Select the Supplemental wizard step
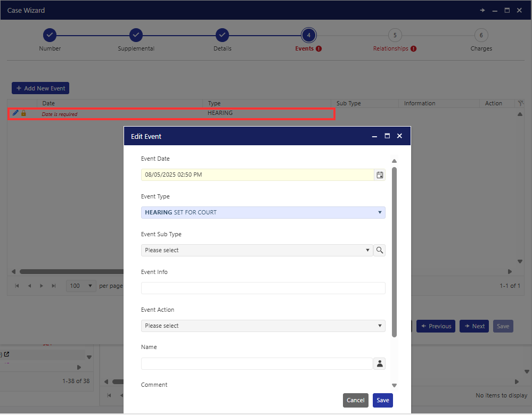 coord(136,36)
